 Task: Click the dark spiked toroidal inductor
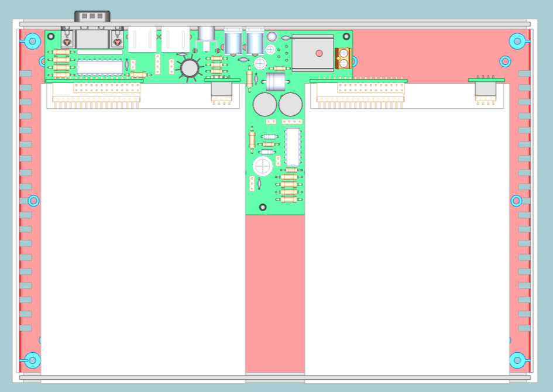(190, 68)
